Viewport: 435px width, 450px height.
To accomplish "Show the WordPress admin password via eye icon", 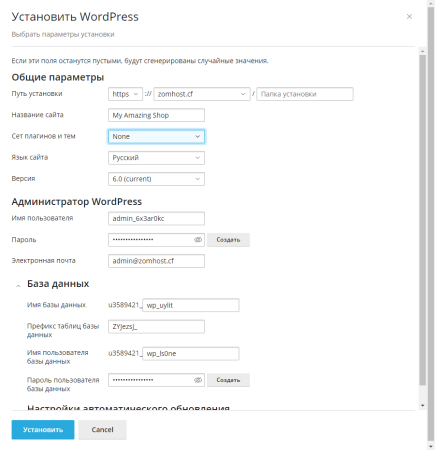I will click(x=198, y=240).
